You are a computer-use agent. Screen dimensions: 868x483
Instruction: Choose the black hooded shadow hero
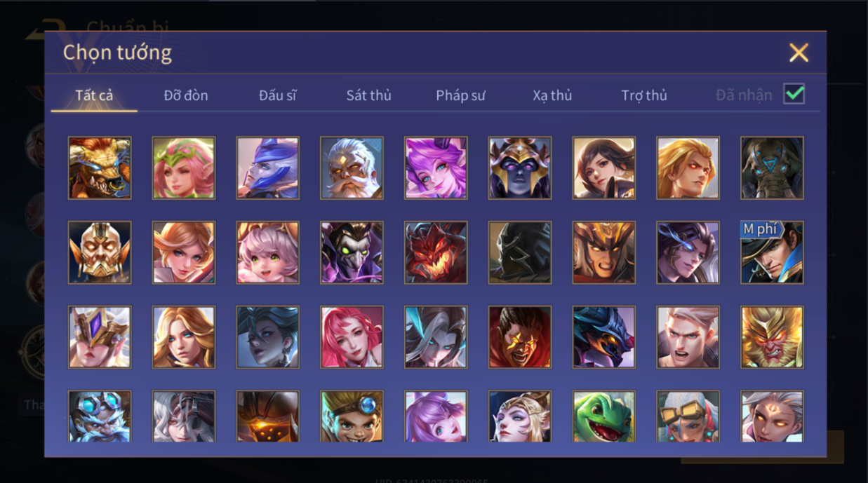click(x=520, y=252)
